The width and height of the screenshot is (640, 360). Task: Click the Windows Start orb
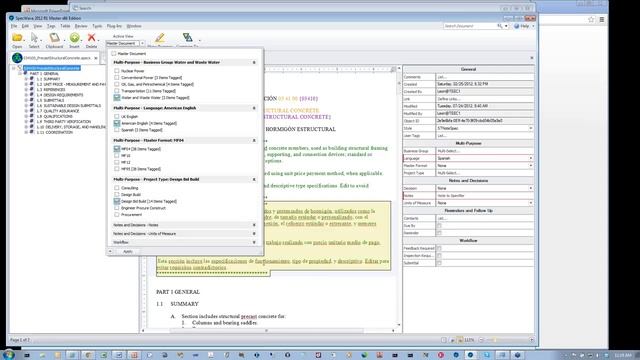(9, 355)
